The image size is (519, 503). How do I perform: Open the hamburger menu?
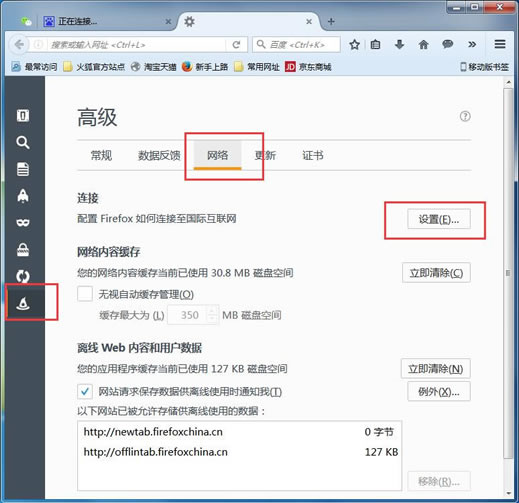coord(500,44)
